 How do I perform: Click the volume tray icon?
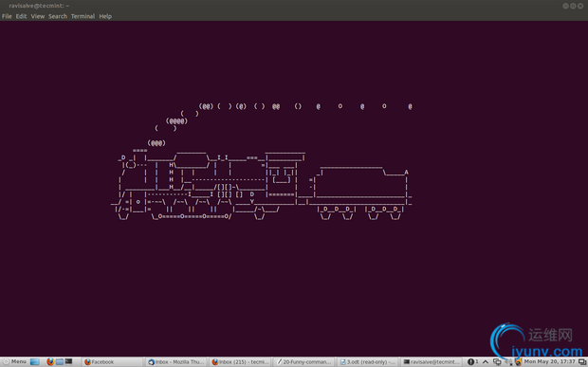(x=508, y=361)
